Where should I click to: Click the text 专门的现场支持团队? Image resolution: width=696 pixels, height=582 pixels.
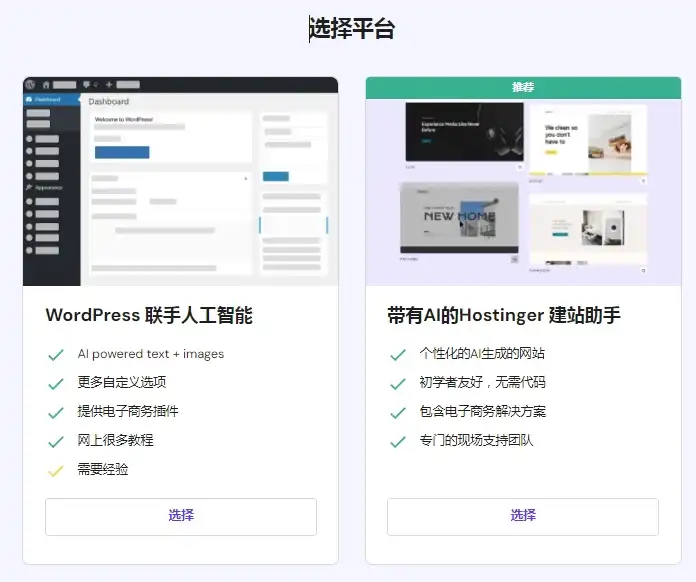pos(477,440)
